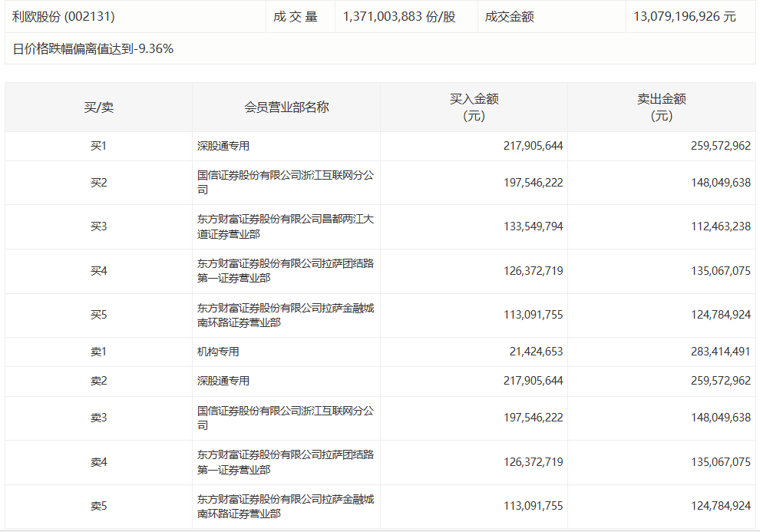This screenshot has width=760, height=532.
Task: Sort by the 卖出金额(元) column header
Action: pyautogui.click(x=661, y=107)
